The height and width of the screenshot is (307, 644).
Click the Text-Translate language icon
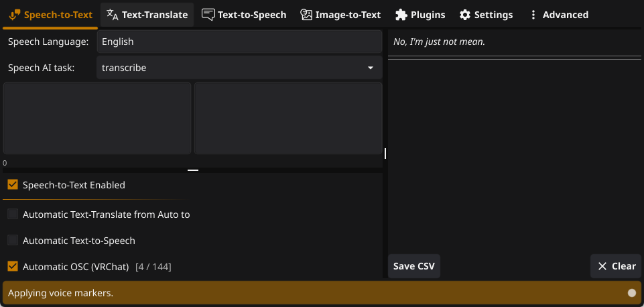(113, 15)
